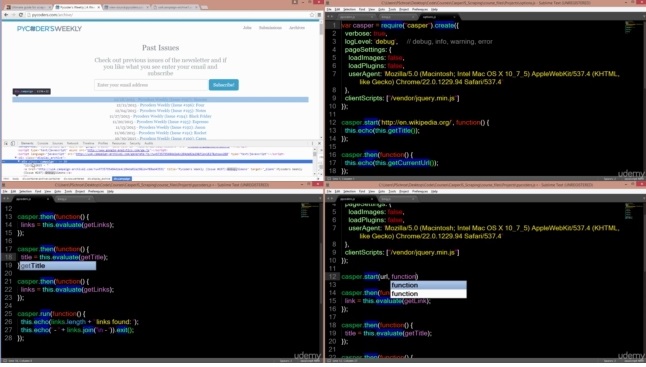Activate the DevTools inspect element magnifier

(6, 143)
